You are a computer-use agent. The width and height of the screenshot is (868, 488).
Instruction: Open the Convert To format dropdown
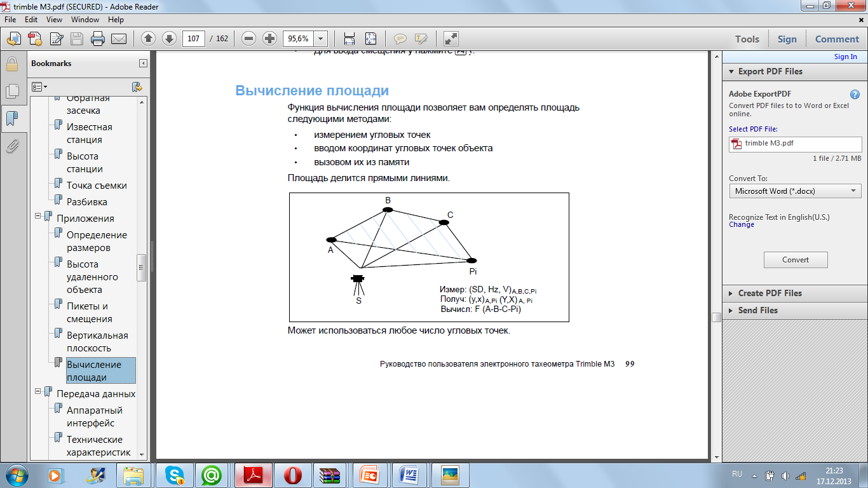795,191
